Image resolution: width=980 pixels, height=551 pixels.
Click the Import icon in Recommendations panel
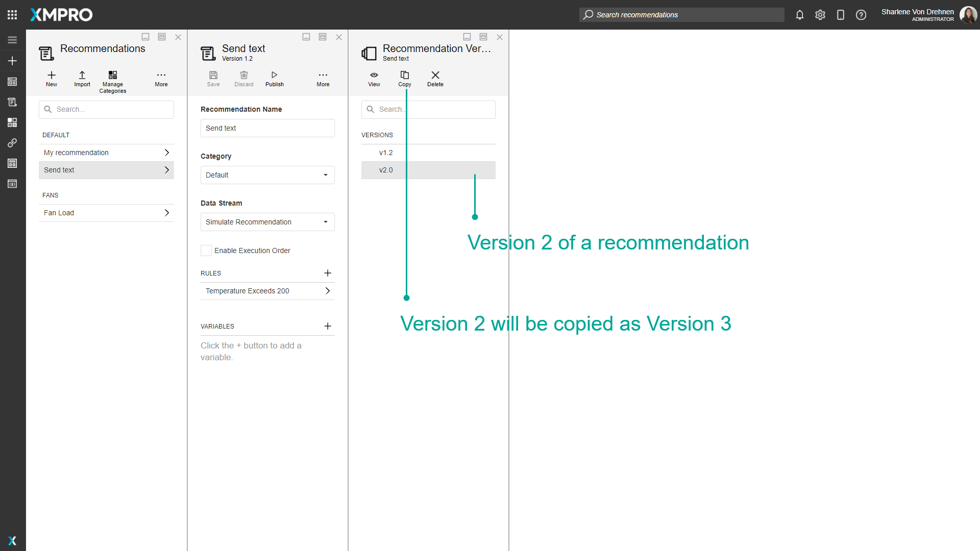(x=82, y=79)
